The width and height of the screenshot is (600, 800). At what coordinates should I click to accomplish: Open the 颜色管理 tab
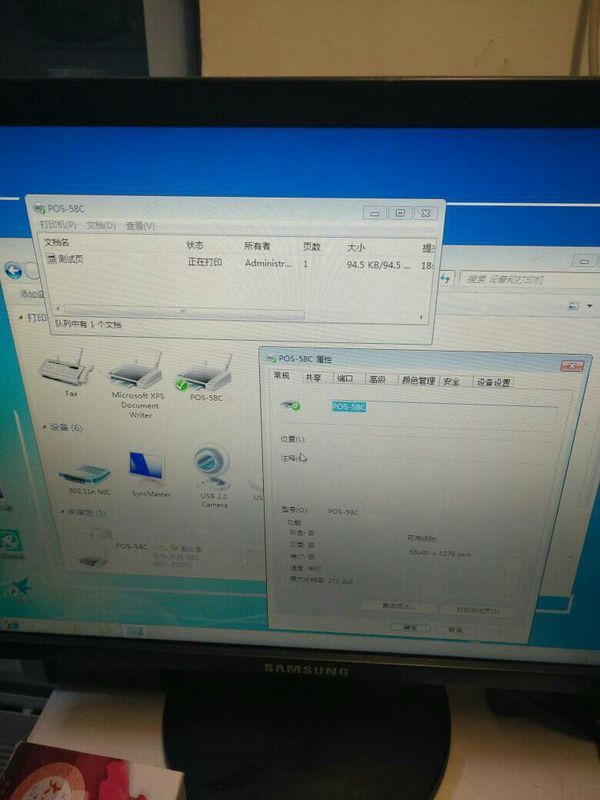418,380
